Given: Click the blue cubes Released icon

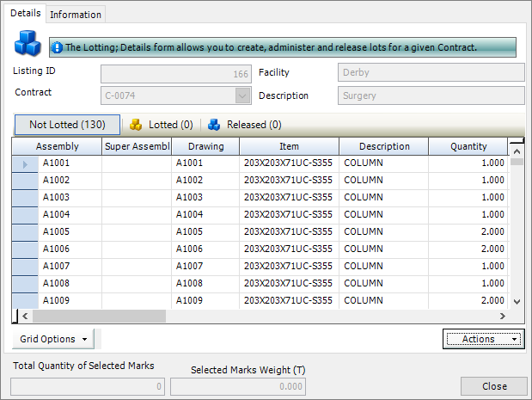Looking at the screenshot, I should (214, 125).
